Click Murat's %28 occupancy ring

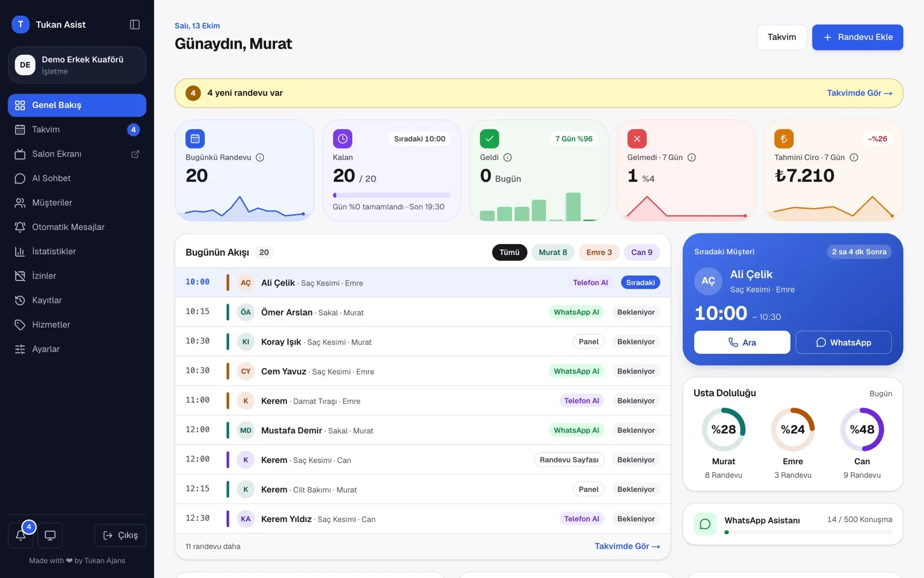click(724, 429)
